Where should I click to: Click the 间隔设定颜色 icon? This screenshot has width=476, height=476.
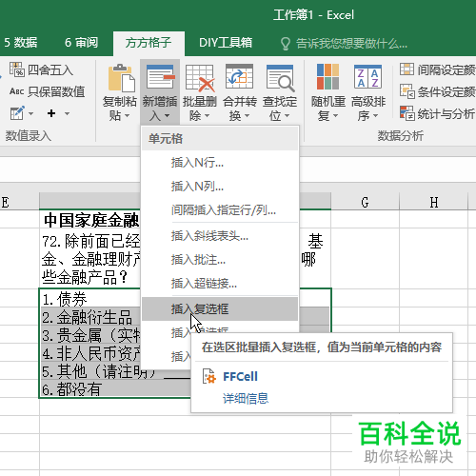pyautogui.click(x=407, y=69)
